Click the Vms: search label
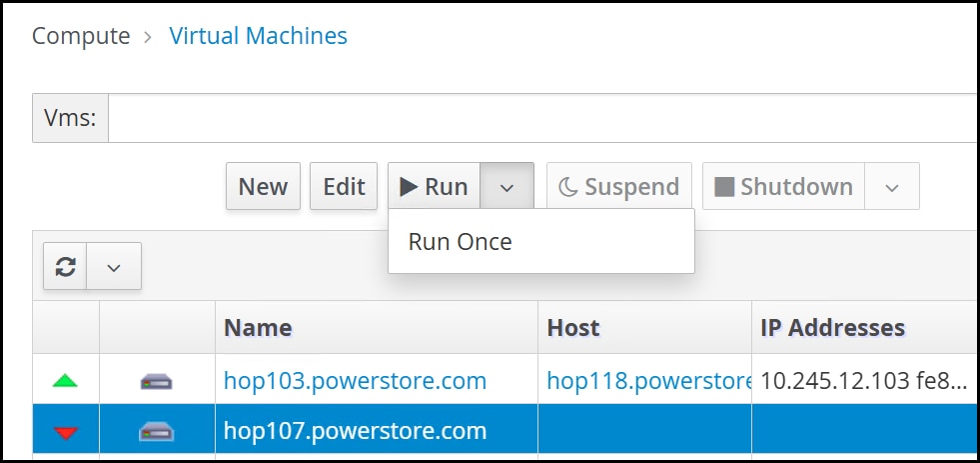 (70, 118)
